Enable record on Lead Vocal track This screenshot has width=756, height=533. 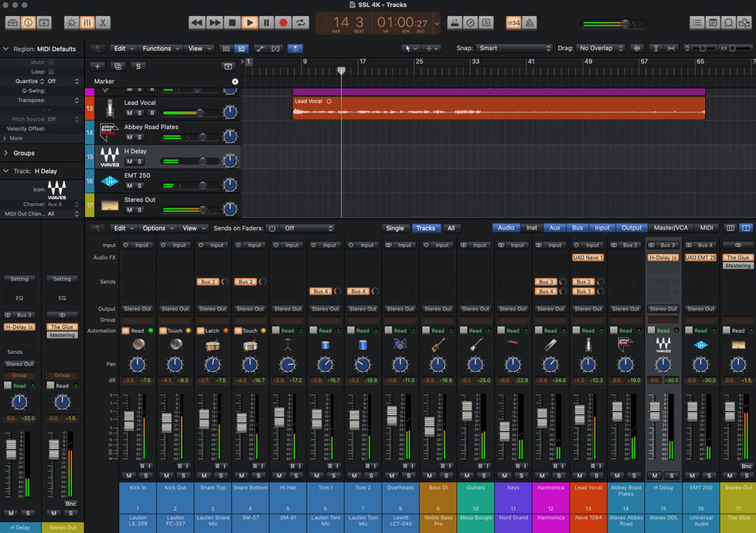(x=152, y=114)
